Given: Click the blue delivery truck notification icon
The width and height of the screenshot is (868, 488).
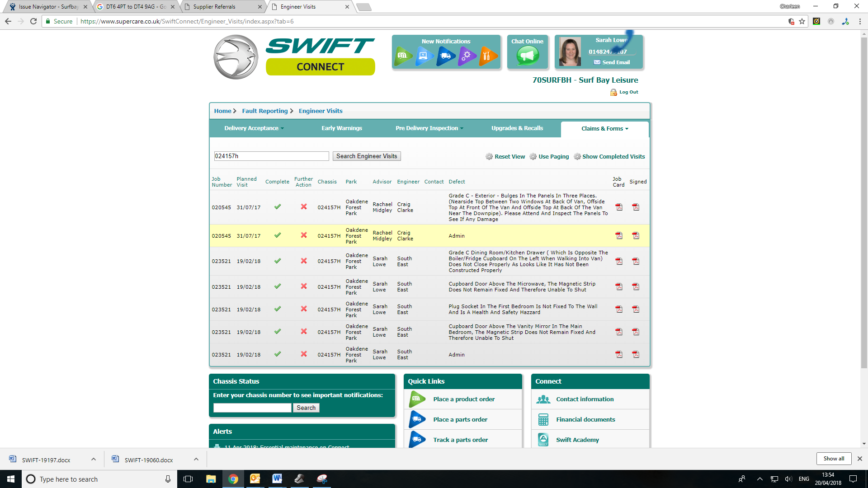Looking at the screenshot, I should click(x=445, y=56).
